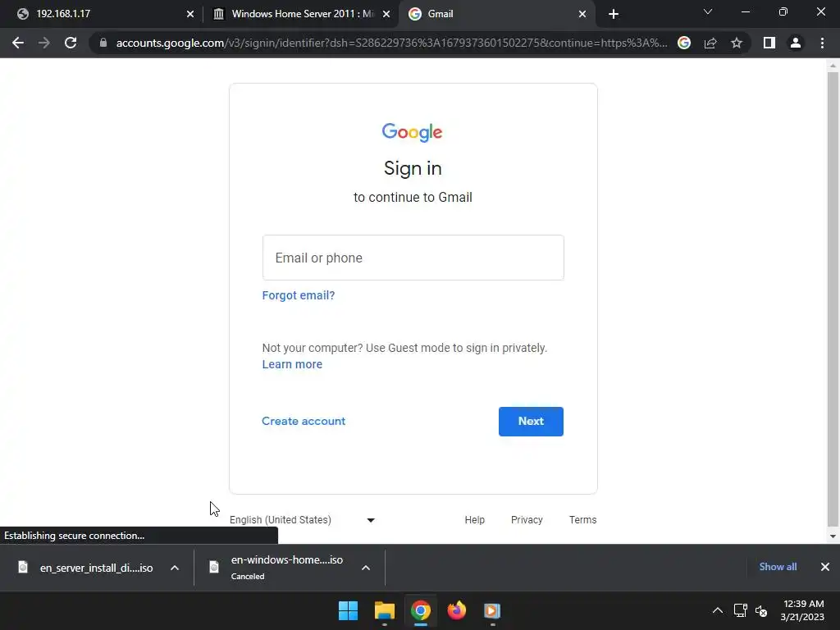This screenshot has height=630, width=840.
Task: Open the Help link
Action: click(475, 519)
